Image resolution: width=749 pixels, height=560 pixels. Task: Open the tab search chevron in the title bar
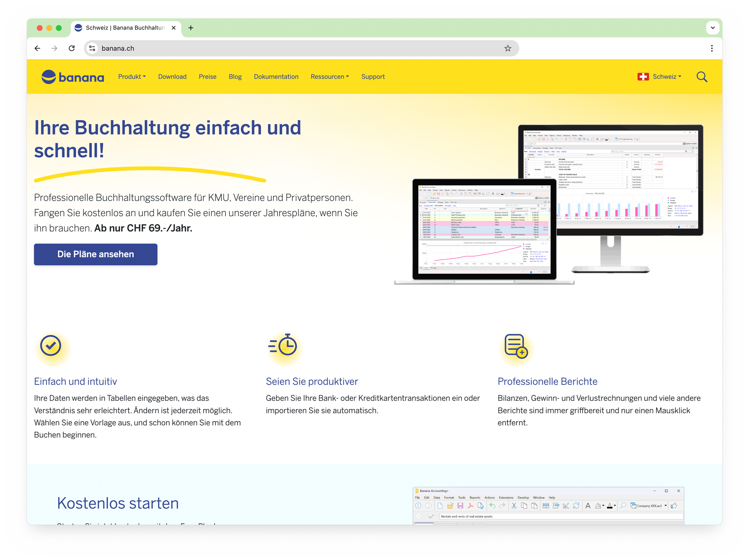click(x=713, y=28)
